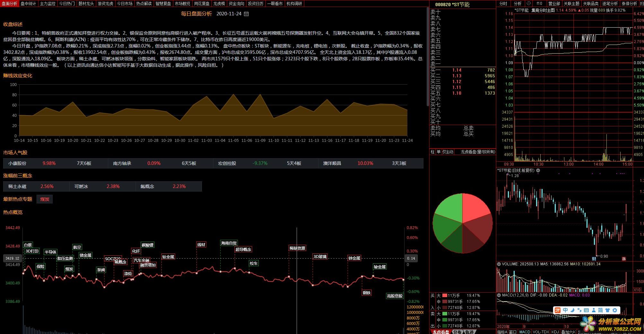Select the 小康股份 popular stock
Screen dimensions: 644x334
click(x=17, y=163)
